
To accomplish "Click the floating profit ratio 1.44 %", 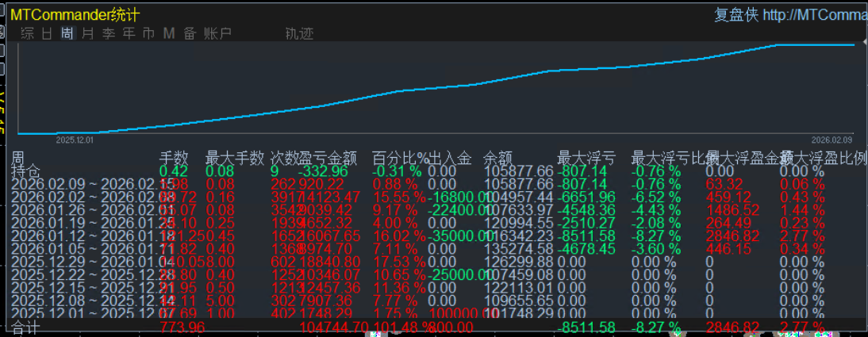I will 802,210.
